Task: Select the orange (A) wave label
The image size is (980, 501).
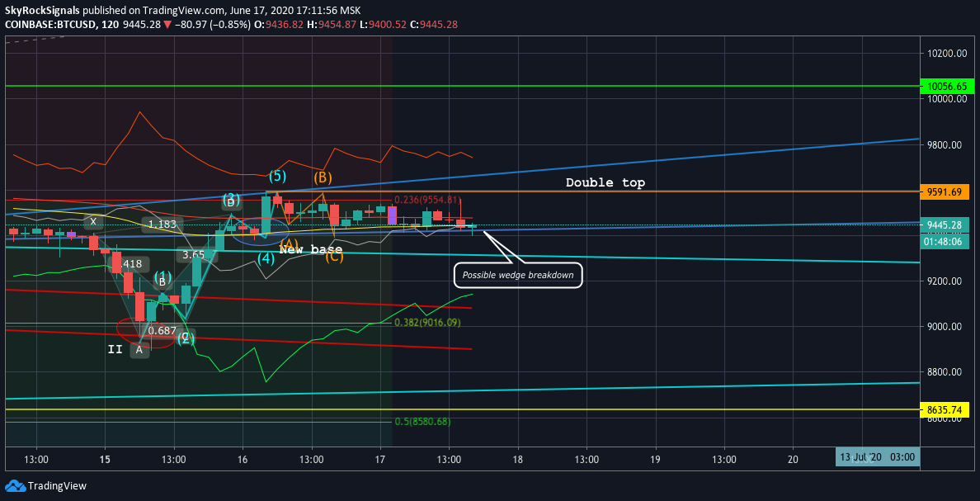Action: 288,244
